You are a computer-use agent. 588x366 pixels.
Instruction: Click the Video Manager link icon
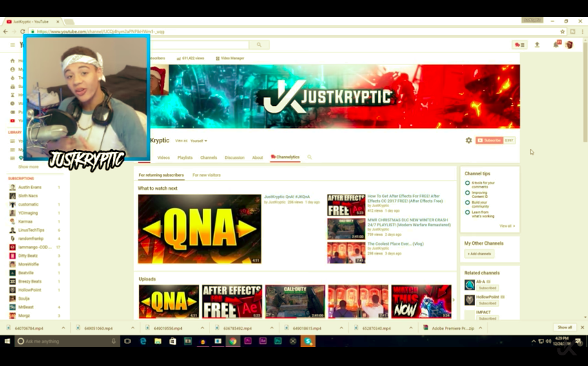click(218, 58)
